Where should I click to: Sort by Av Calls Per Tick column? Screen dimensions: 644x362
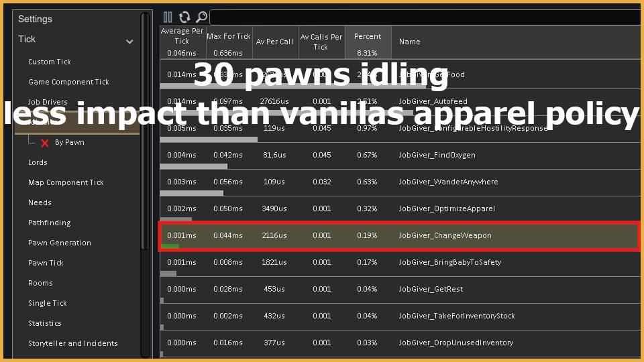(321, 42)
